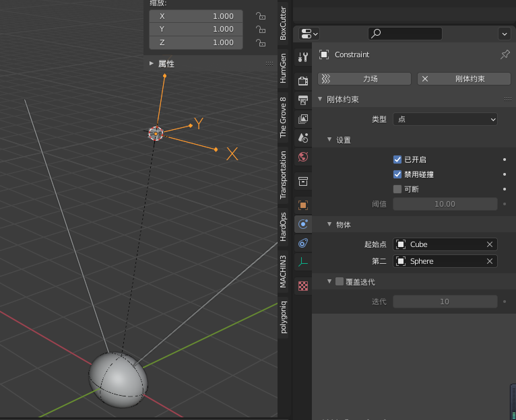This screenshot has height=420, width=516.
Task: Toggle scale Y lock icon
Action: coord(261,30)
